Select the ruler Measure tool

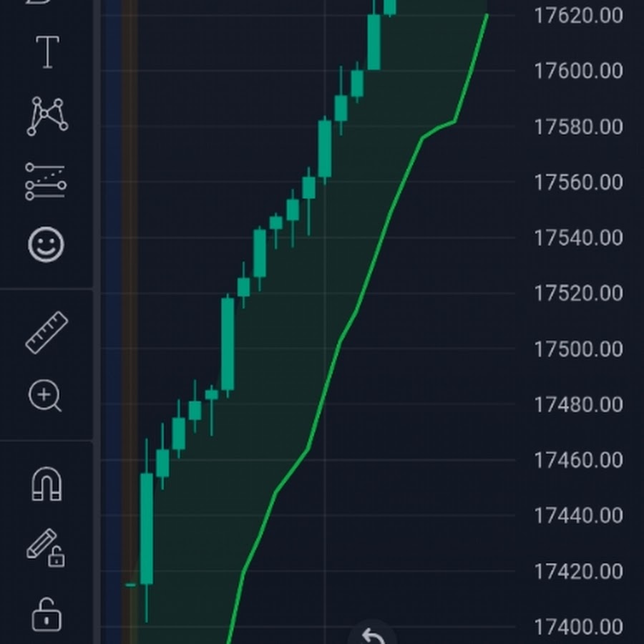tap(47, 333)
